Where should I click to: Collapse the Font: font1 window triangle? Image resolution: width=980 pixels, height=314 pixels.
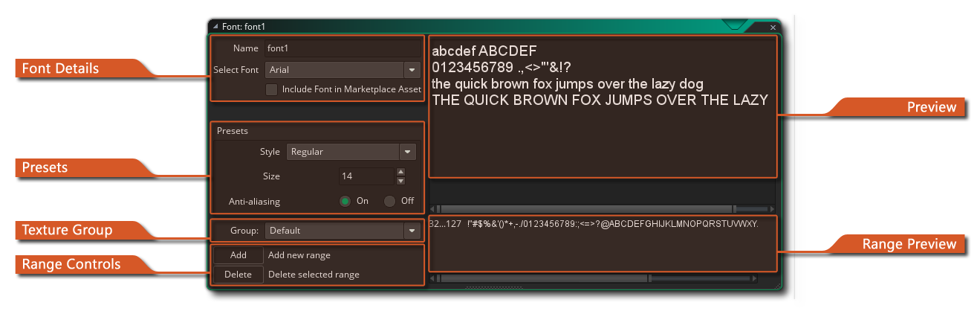pos(215,27)
